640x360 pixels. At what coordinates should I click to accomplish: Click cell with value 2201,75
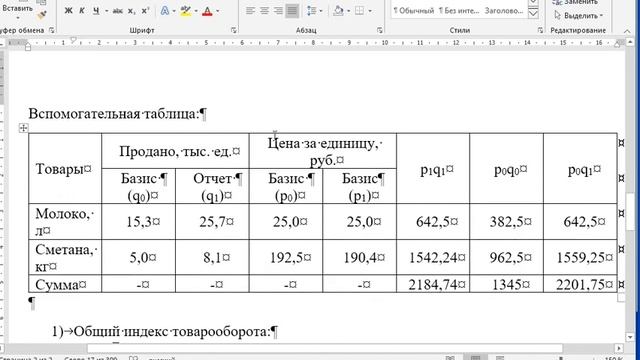pos(580,284)
